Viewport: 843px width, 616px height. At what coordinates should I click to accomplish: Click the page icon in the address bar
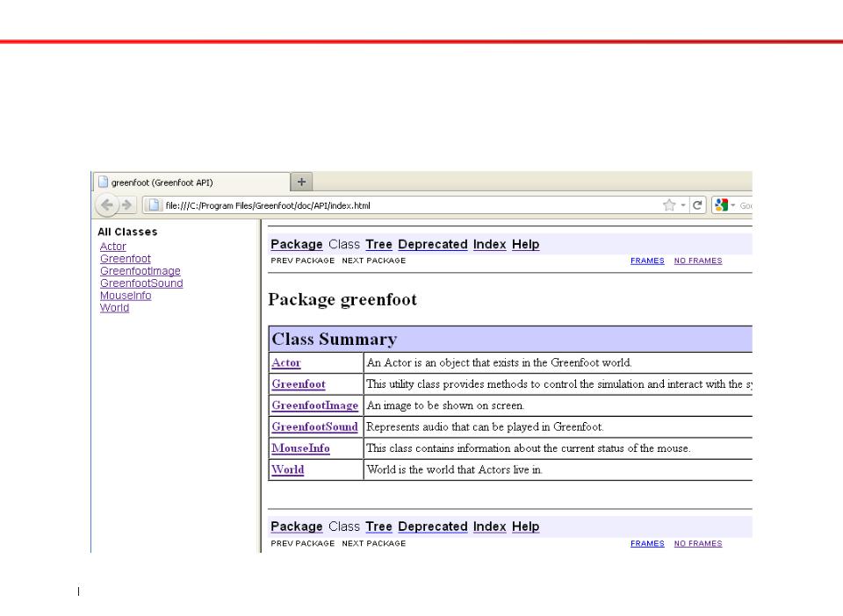[x=154, y=205]
